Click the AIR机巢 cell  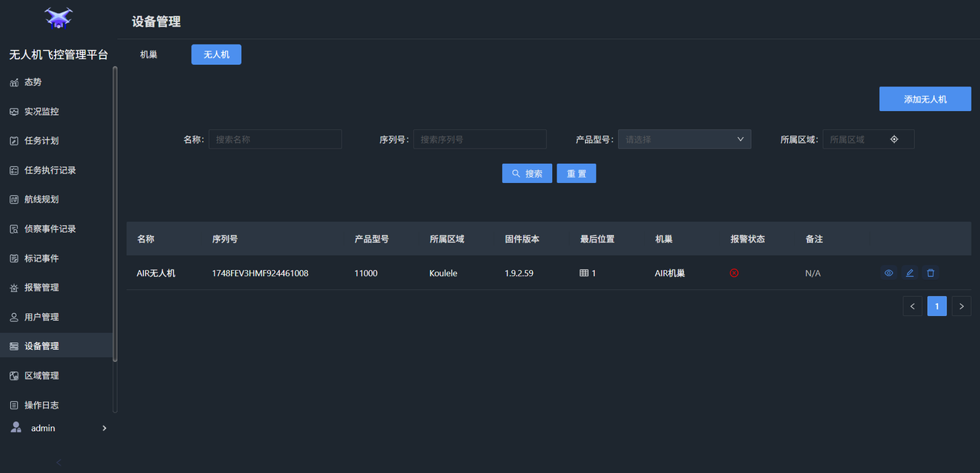pos(670,273)
